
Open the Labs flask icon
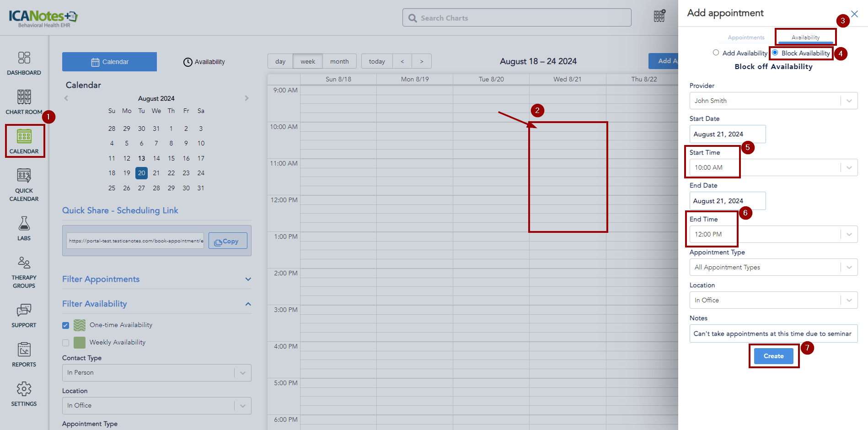tap(24, 228)
